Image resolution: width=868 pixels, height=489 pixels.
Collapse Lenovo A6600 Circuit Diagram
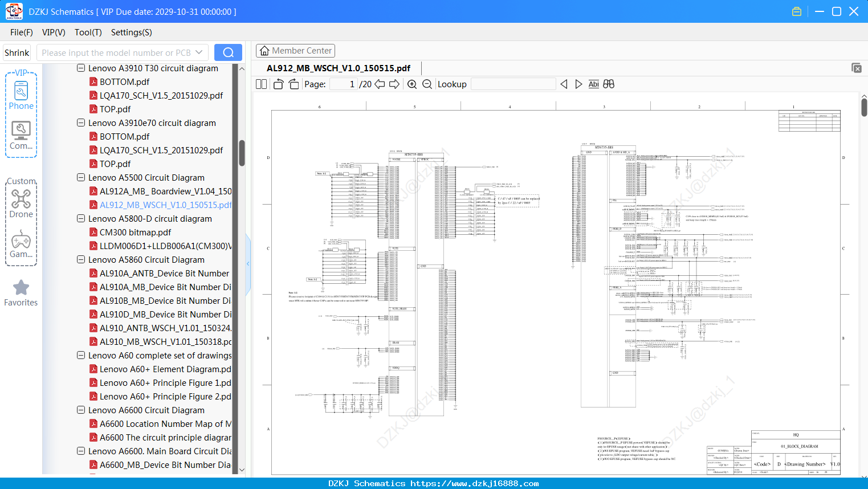click(x=81, y=410)
